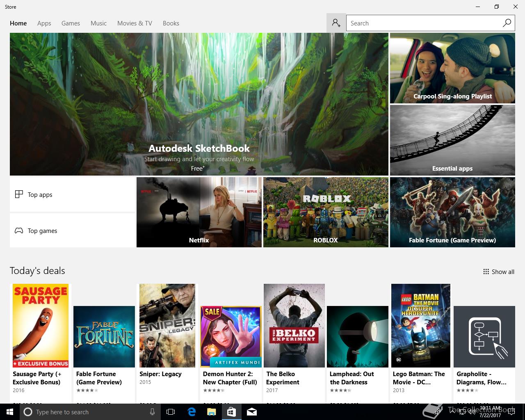
Task: Click the Show all grid icon
Action: tap(486, 272)
